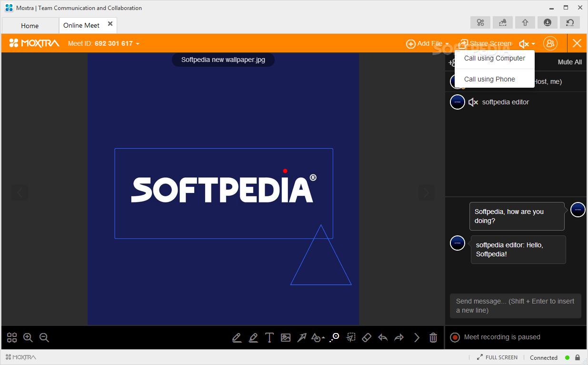Click the refresh rotate toolbar button

570,22
